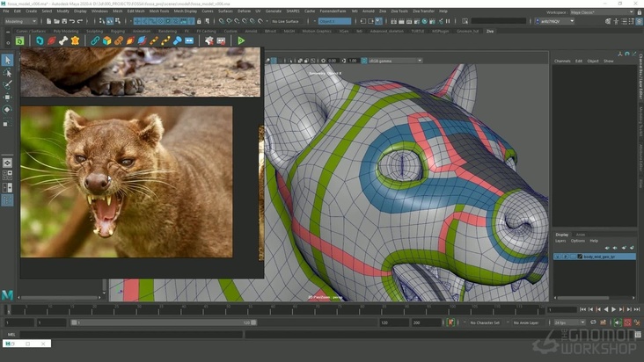Open Channels menu in Channel Box

(562, 61)
